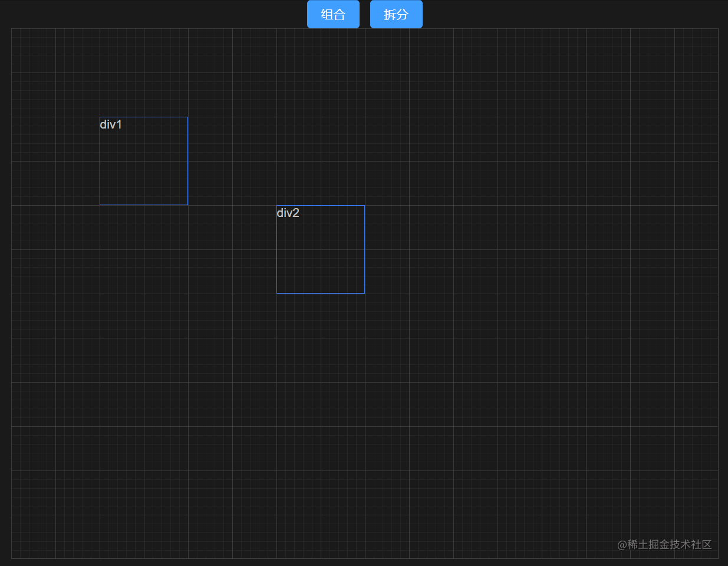Screen dimensions: 728x566
Task: Click the 组合 (combine) button
Action: coord(333,14)
